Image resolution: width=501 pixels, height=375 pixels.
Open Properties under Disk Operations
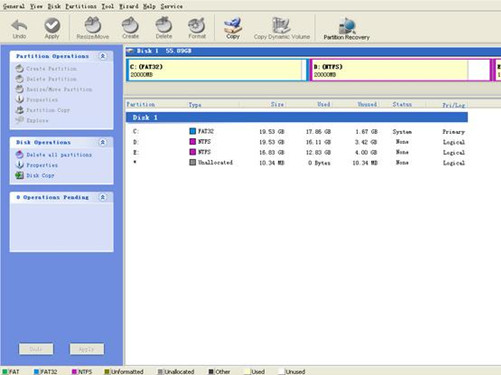[x=37, y=165]
